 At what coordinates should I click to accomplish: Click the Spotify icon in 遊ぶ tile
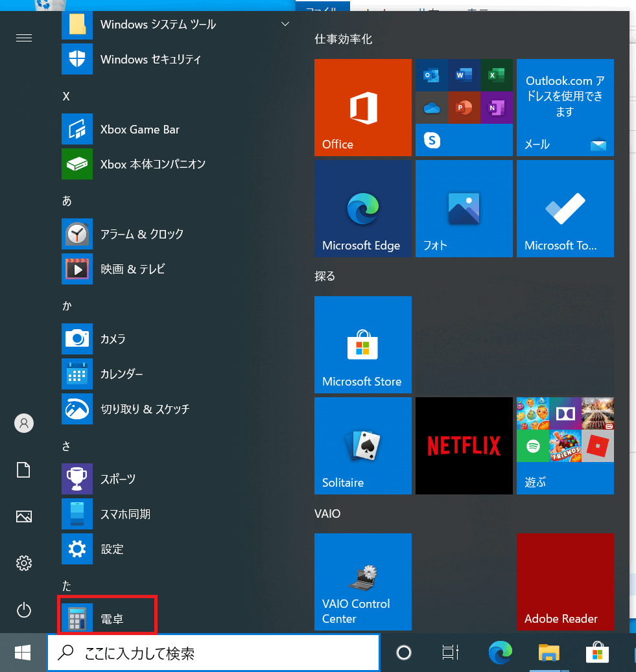tap(533, 446)
